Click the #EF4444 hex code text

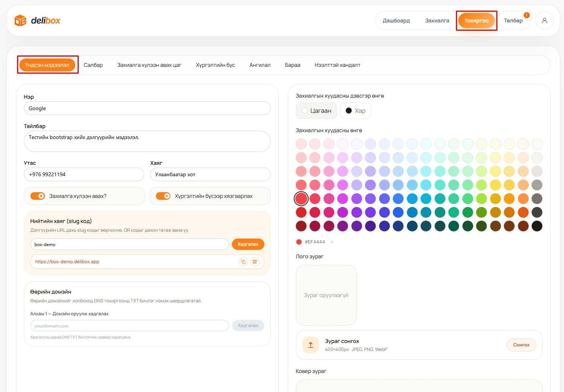tap(315, 242)
